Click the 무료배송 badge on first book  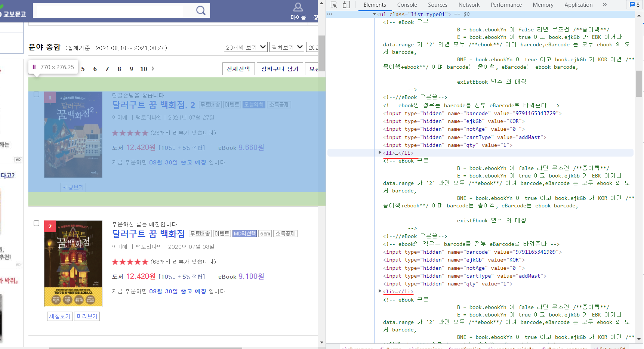click(x=210, y=105)
